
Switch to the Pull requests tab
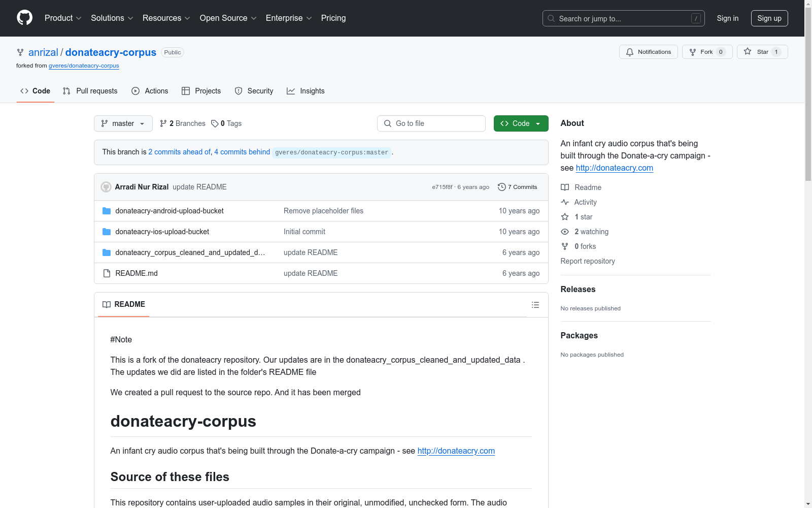tap(90, 91)
